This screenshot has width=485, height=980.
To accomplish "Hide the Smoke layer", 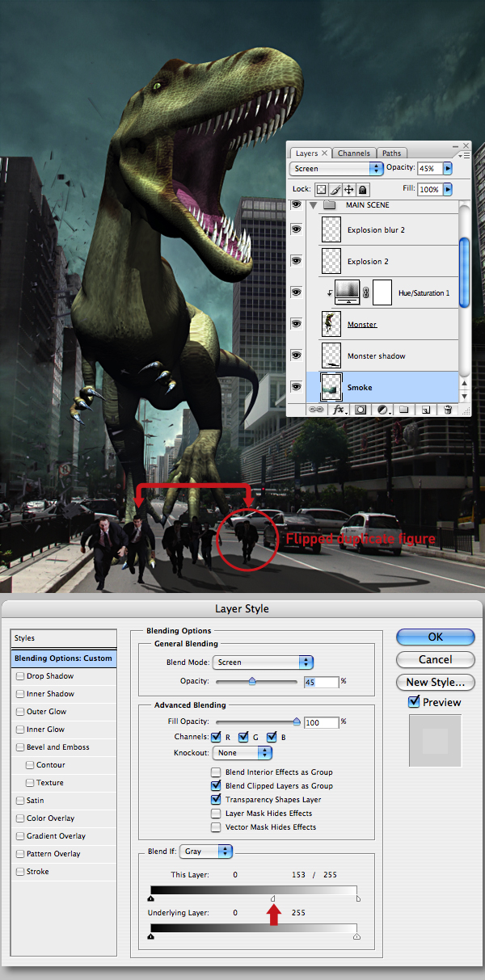I will point(296,387).
